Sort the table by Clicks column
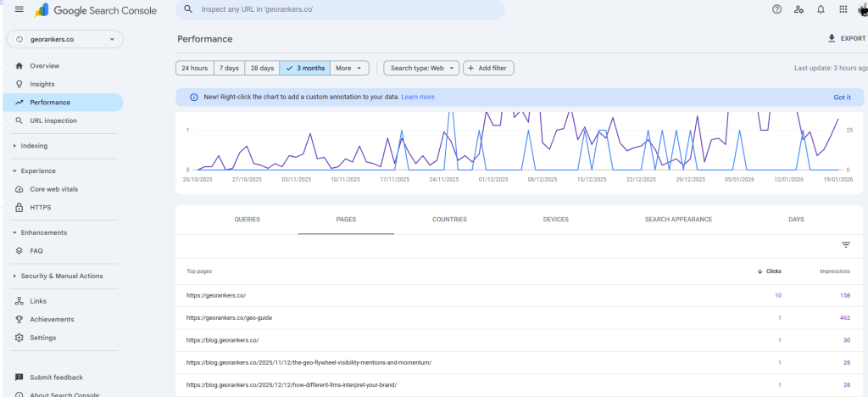The width and height of the screenshot is (868, 397). 770,271
